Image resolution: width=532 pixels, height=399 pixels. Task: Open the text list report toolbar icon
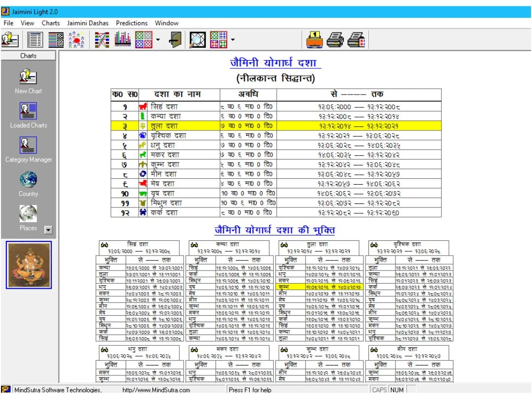tap(35, 39)
